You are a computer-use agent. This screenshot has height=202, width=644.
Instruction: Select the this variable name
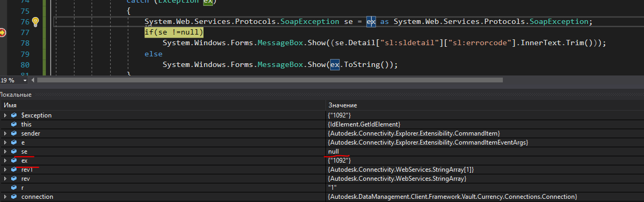tap(26, 124)
